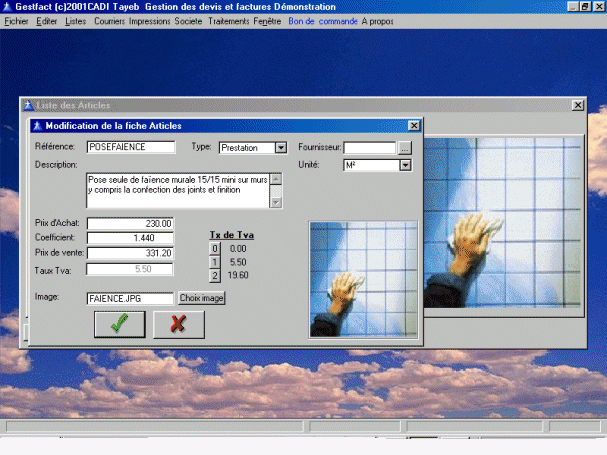Click the Choix image button
The image size is (607, 455).
click(x=202, y=298)
